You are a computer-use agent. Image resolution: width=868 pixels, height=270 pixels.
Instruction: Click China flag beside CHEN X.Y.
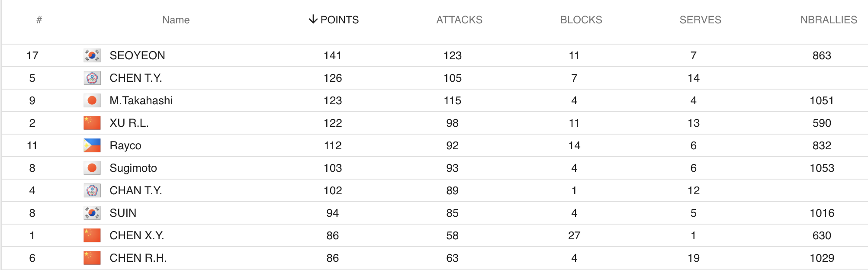pos(92,235)
